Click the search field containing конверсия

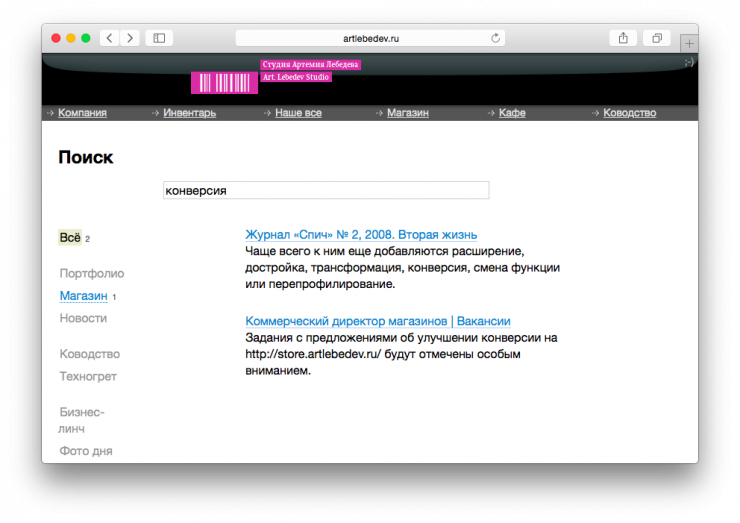tap(326, 190)
